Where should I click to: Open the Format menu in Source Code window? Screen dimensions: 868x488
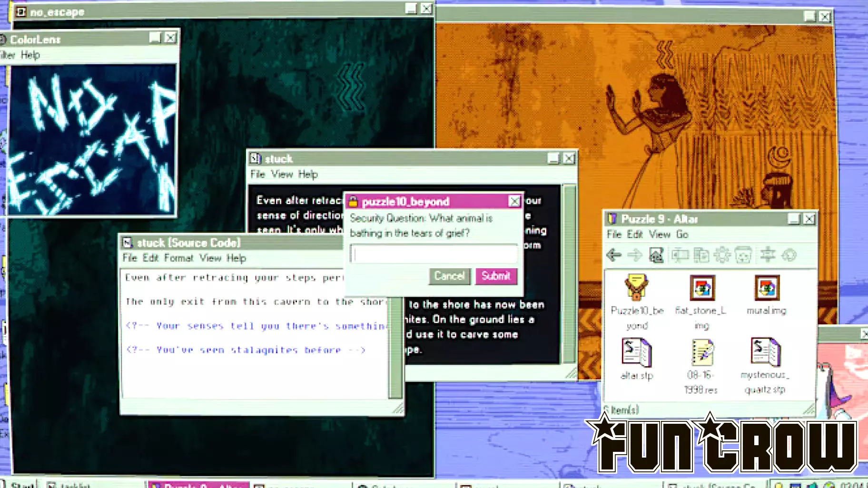178,258
